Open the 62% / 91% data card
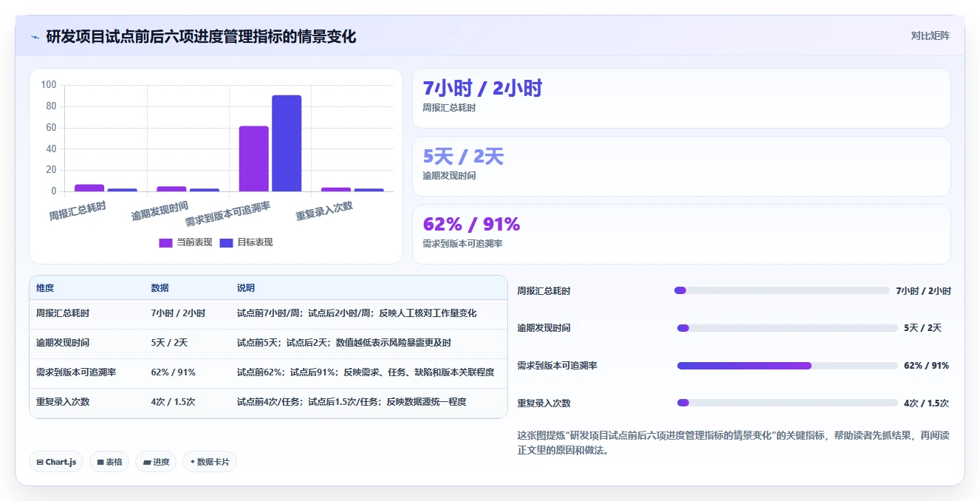This screenshot has width=980, height=501. (681, 234)
